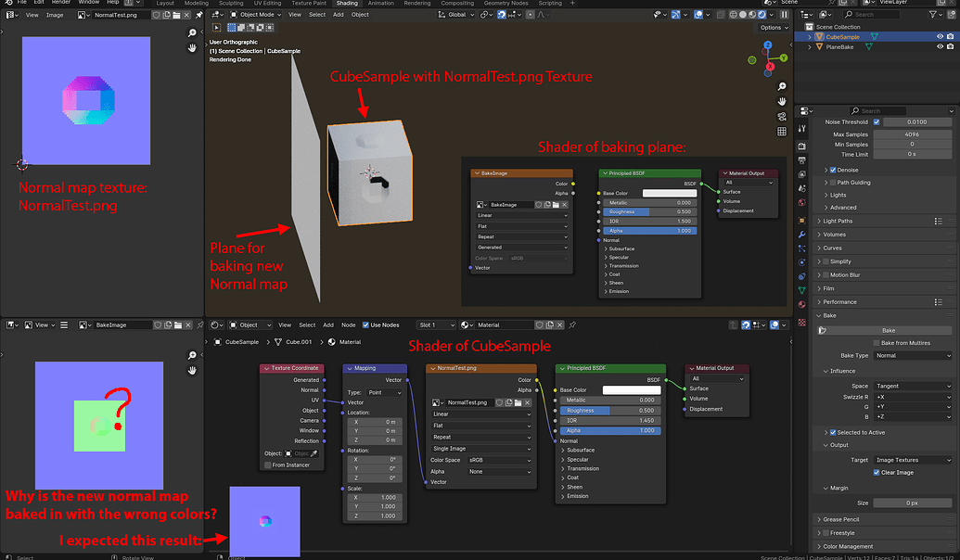
Task: Open the Space Tangent dropdown
Action: pyautogui.click(x=913, y=387)
